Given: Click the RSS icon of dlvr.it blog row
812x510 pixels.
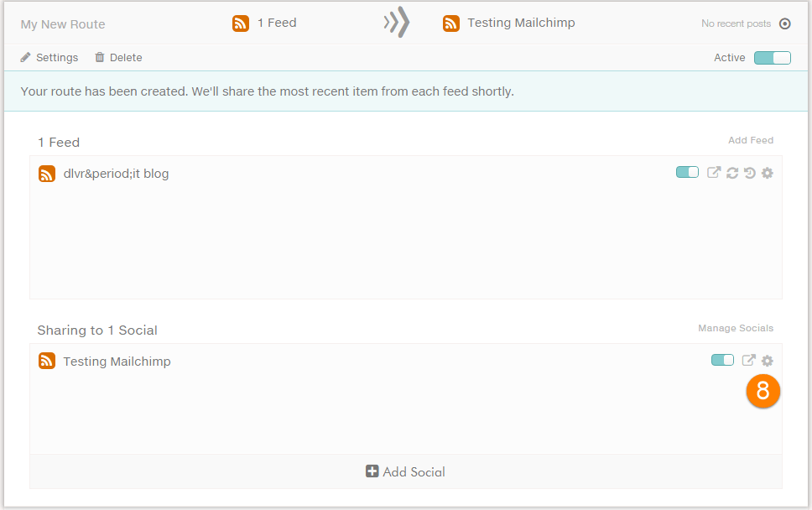Looking at the screenshot, I should [47, 174].
